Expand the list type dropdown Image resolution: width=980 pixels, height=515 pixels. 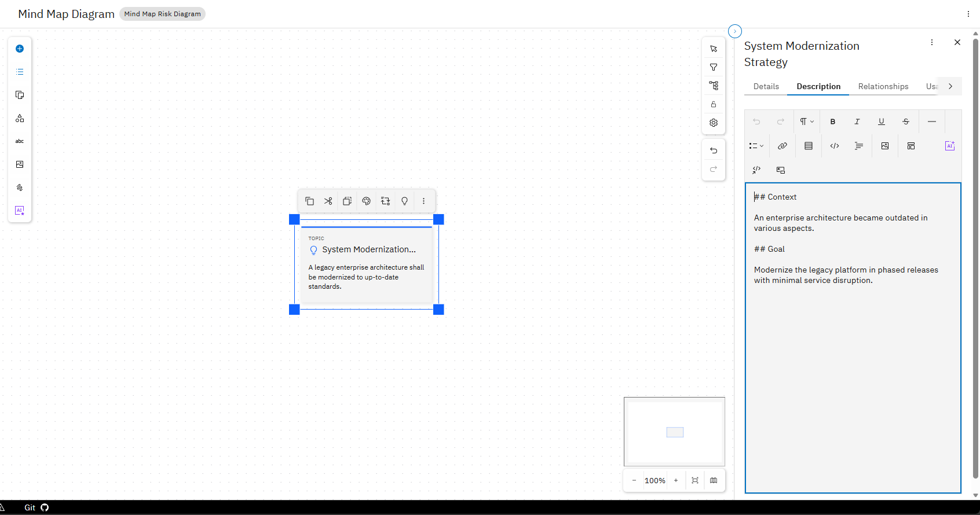[x=756, y=146]
